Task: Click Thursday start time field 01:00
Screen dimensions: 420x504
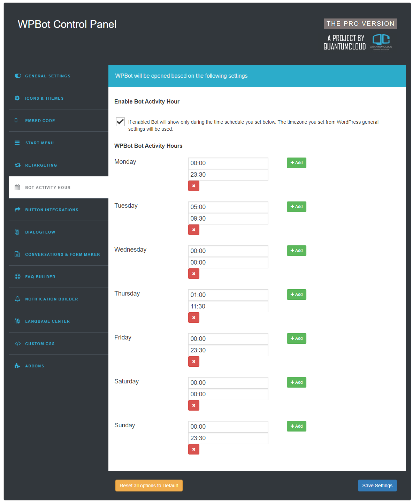Action: [228, 295]
